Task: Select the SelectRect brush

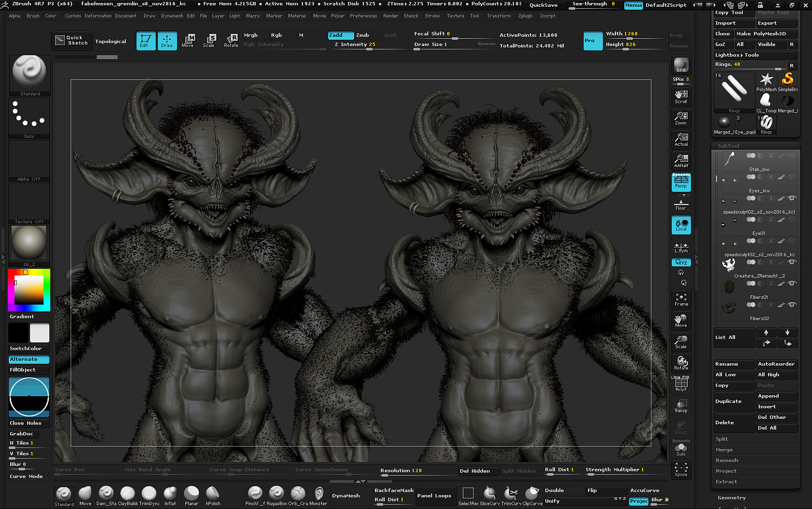Action: (x=468, y=496)
